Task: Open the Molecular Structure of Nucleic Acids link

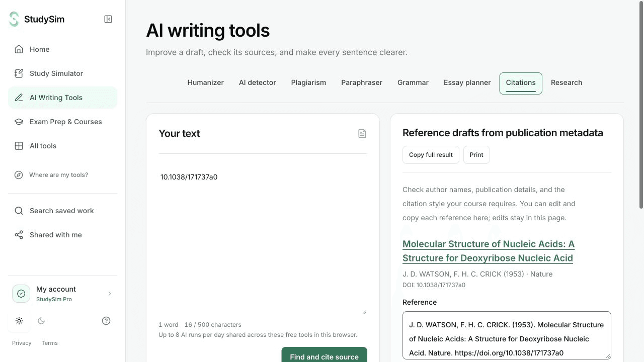Action: (x=489, y=251)
